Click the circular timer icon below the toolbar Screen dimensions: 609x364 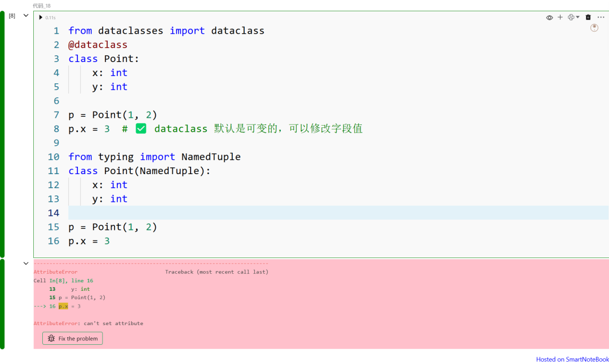[x=594, y=27]
